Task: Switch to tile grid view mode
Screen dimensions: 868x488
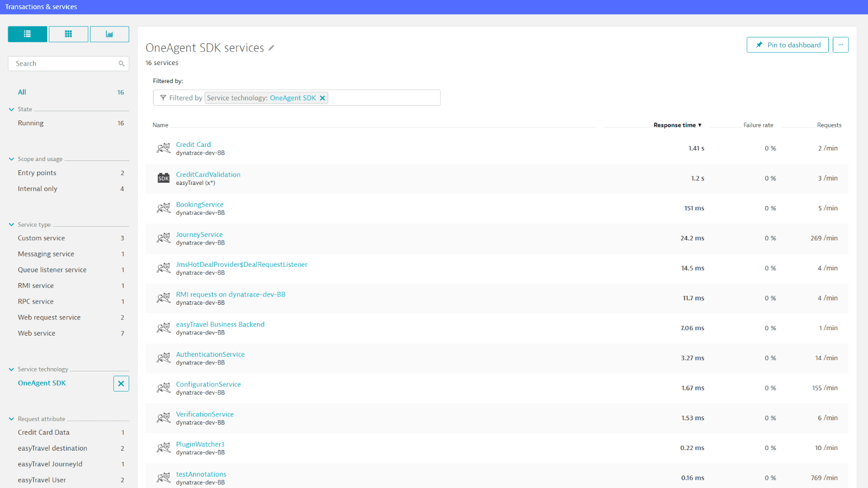Action: tap(68, 34)
